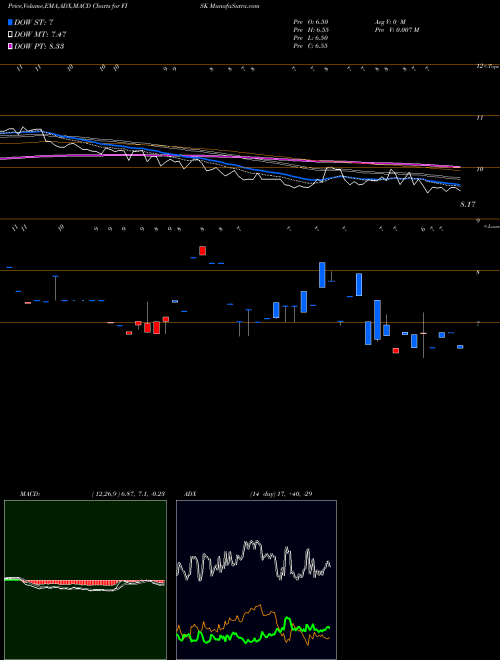This screenshot has height=660, width=500.
Task: Select the 'DOW ST: 7' legend label
Action: coord(34,22)
